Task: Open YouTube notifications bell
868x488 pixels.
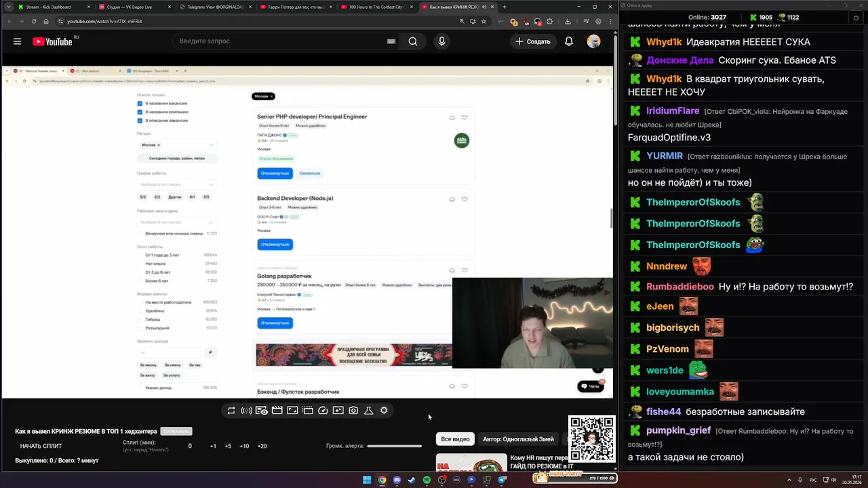Action: [569, 41]
